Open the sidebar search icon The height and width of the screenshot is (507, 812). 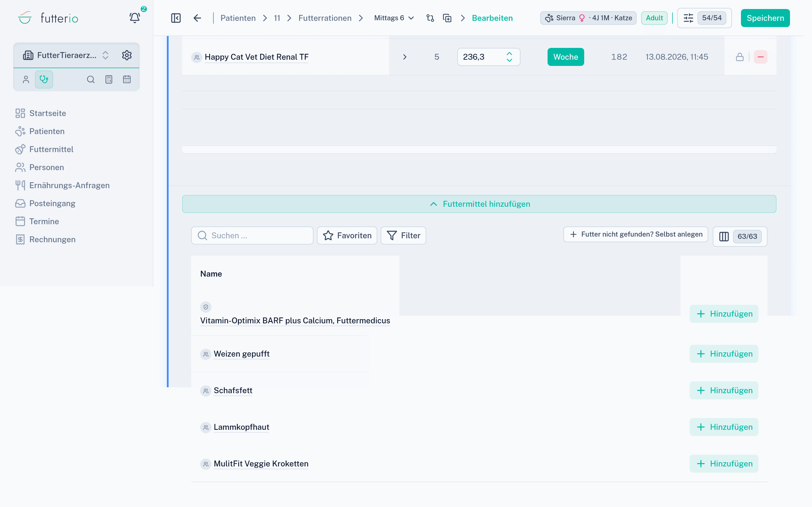pos(91,79)
